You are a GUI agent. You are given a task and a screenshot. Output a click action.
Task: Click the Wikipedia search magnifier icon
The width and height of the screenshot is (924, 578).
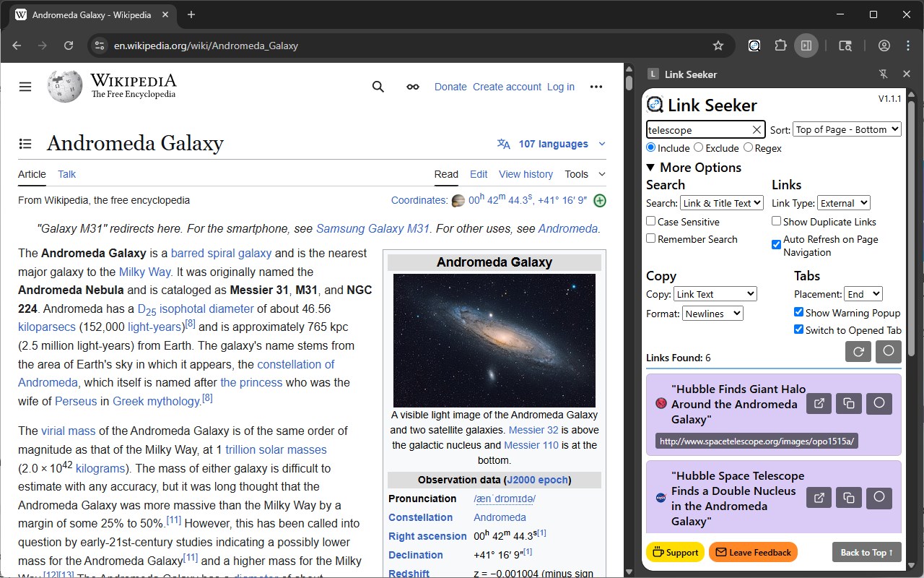[378, 87]
